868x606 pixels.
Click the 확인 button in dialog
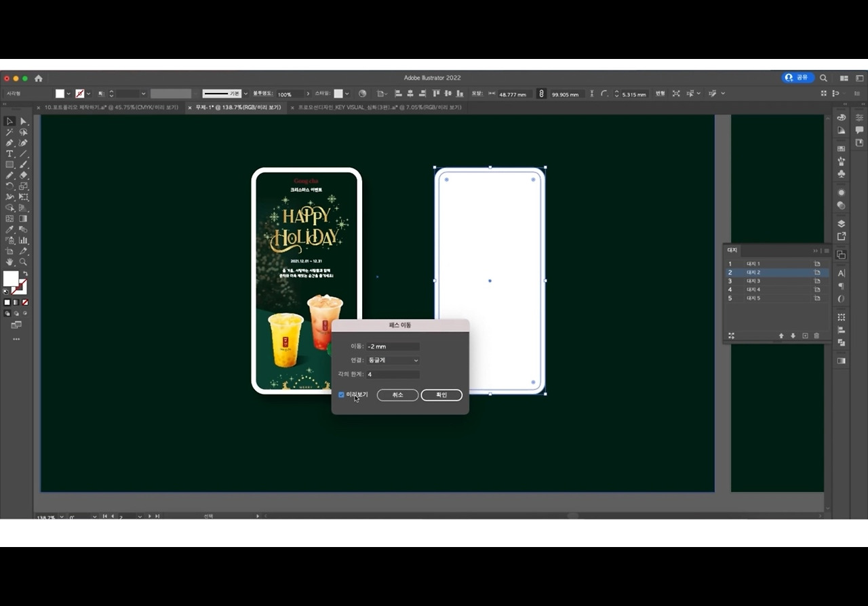[x=441, y=395]
